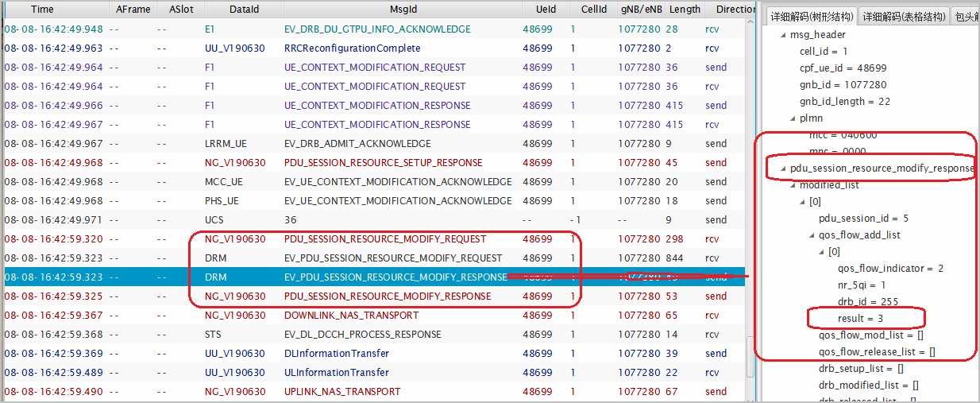
Task: Collapse the msg_header tree node
Action: point(784,35)
